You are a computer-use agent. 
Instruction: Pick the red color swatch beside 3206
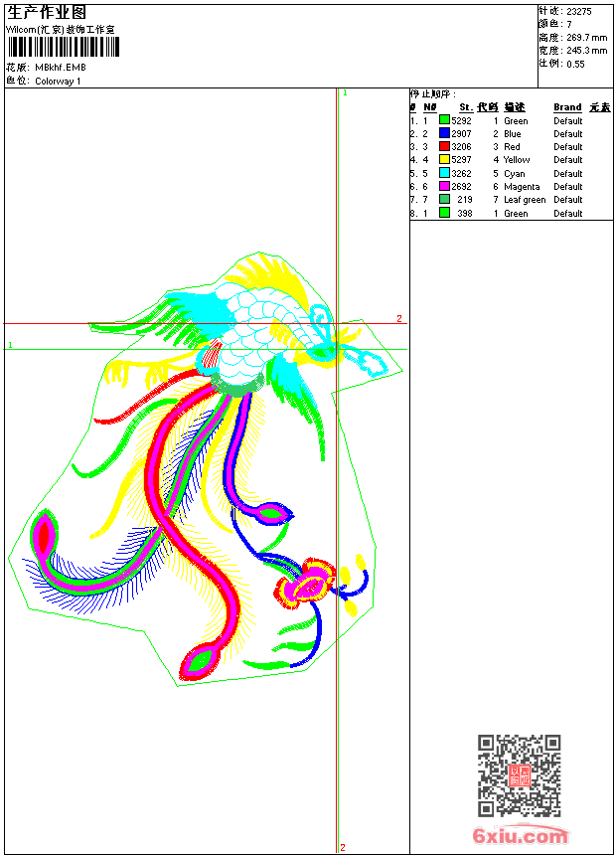444,146
